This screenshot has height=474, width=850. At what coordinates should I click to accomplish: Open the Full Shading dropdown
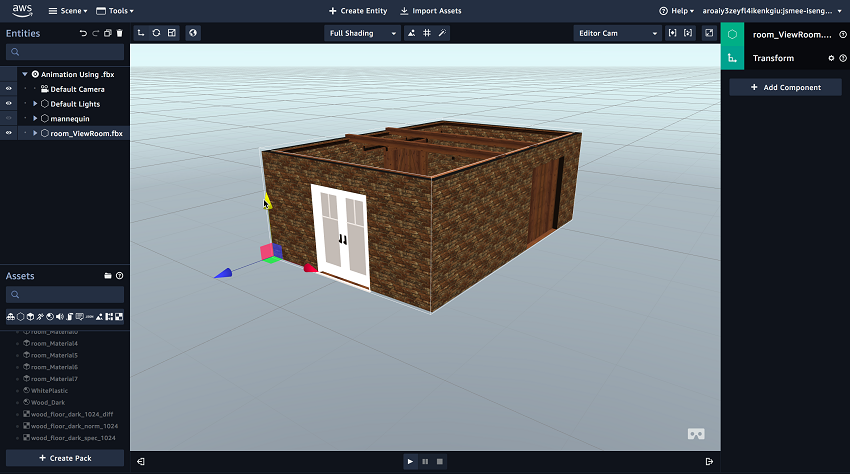point(361,33)
